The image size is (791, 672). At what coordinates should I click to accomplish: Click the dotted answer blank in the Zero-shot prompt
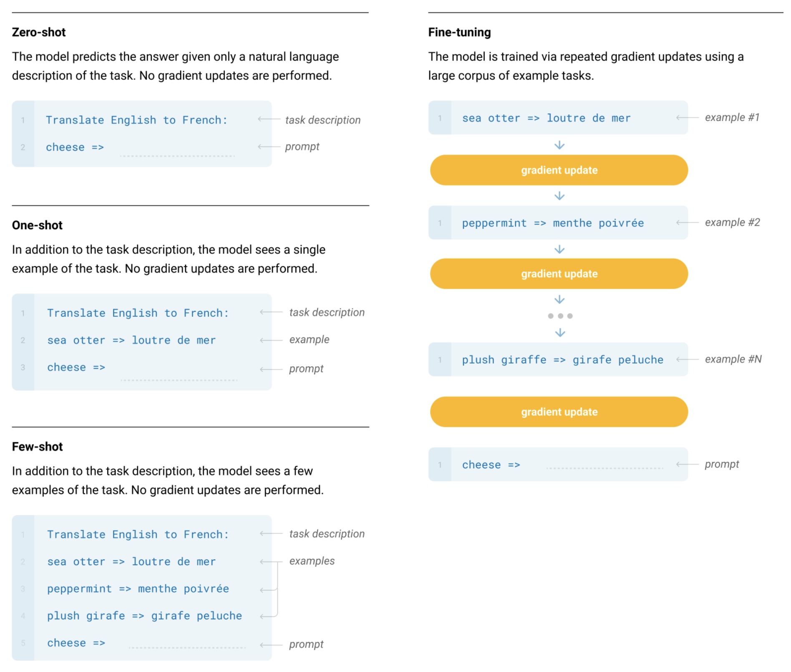[177, 155]
